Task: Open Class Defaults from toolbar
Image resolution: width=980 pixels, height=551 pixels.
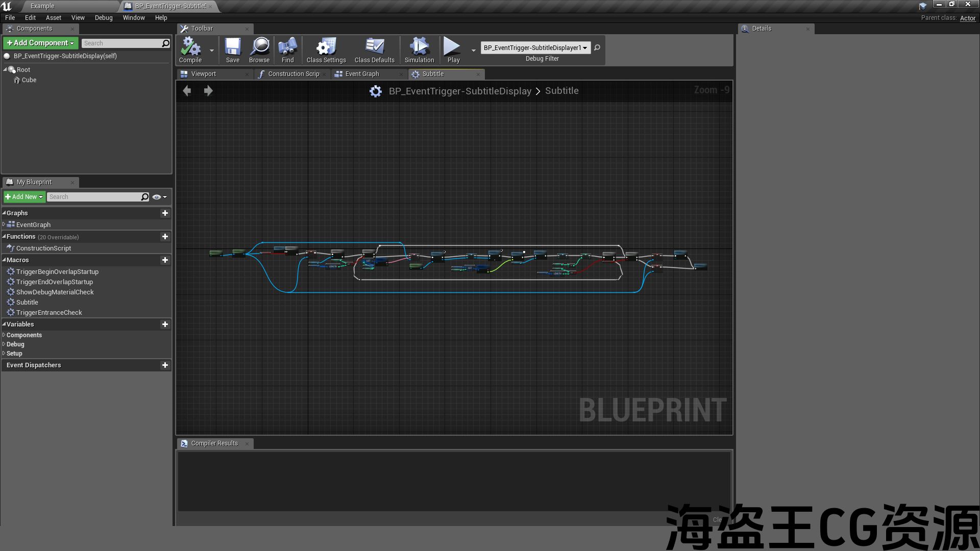Action: pos(374,47)
